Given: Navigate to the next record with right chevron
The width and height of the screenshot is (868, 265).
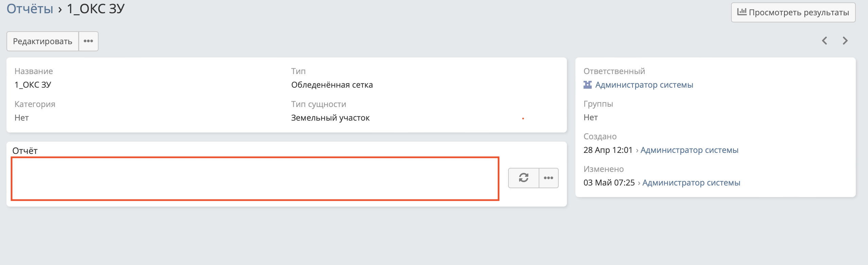Looking at the screenshot, I should pos(846,40).
